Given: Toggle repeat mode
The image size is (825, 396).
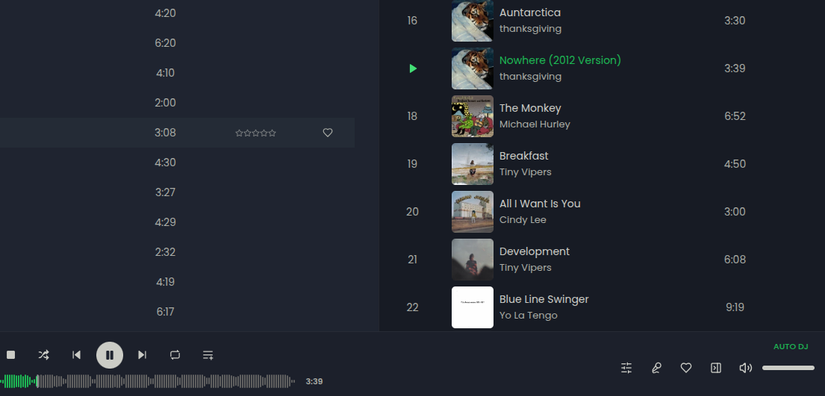Looking at the screenshot, I should (175, 355).
